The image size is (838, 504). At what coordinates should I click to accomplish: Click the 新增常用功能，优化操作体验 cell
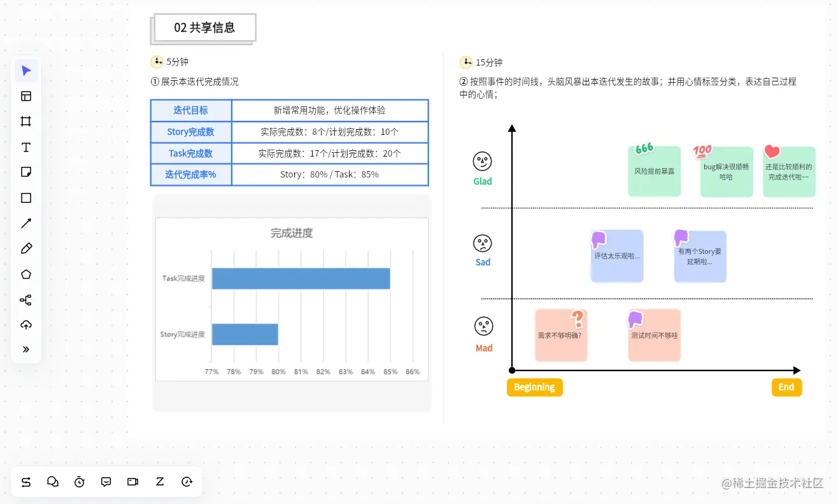330,110
